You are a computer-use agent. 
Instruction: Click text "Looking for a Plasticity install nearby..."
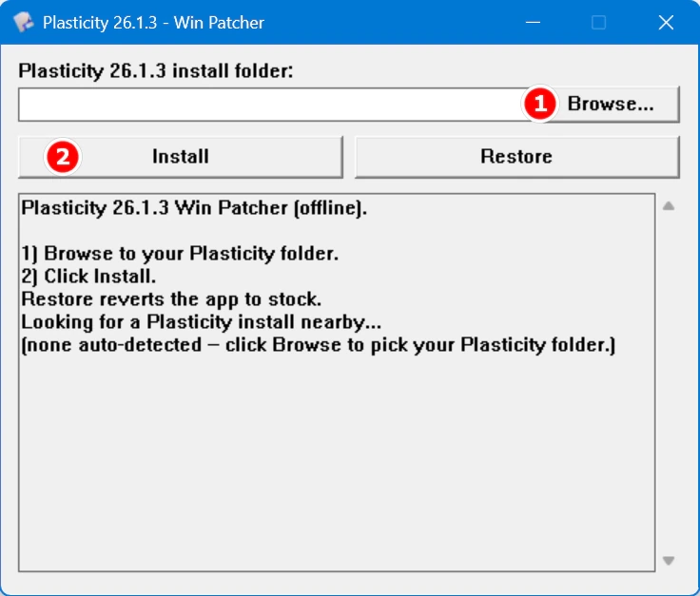click(x=202, y=322)
